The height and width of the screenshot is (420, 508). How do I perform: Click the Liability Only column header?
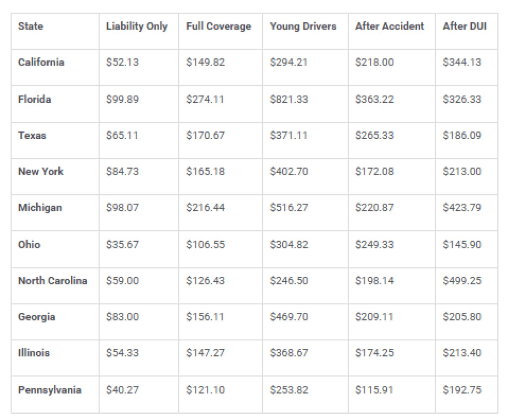[137, 26]
